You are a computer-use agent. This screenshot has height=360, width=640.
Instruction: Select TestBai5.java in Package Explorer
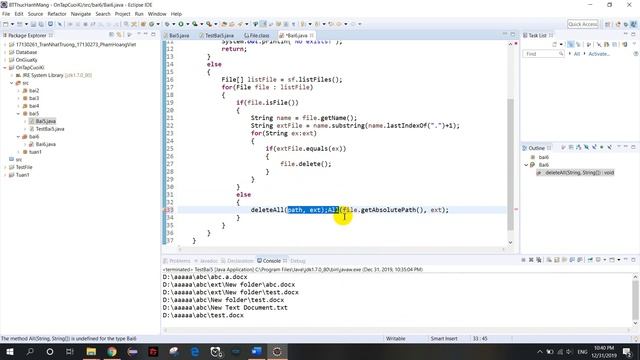click(50, 129)
